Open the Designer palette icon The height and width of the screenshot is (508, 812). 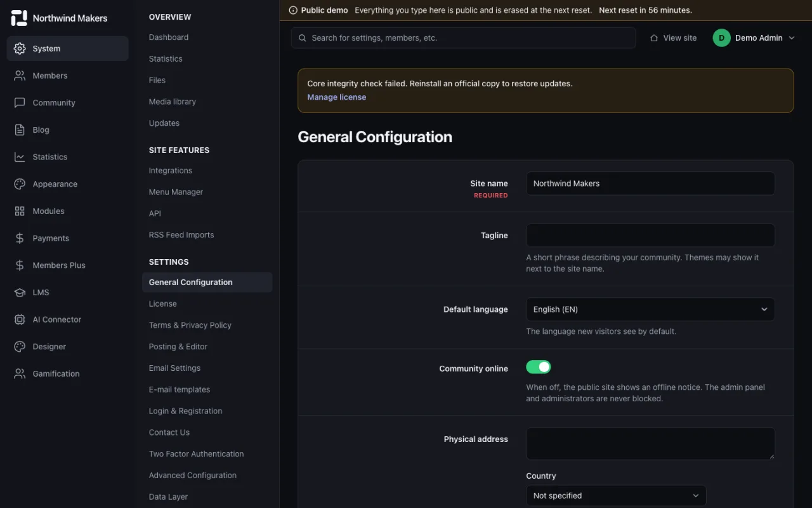click(20, 347)
